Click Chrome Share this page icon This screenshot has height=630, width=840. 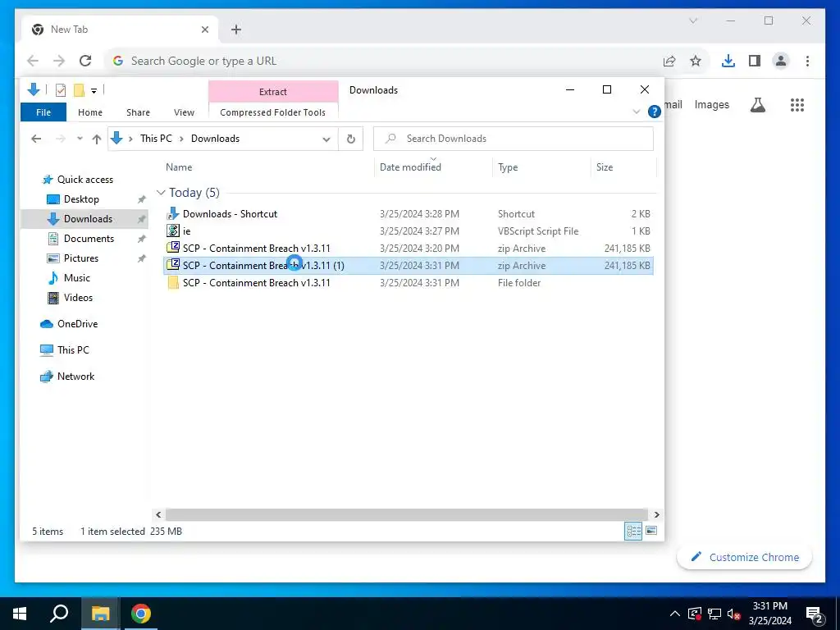pyautogui.click(x=669, y=61)
